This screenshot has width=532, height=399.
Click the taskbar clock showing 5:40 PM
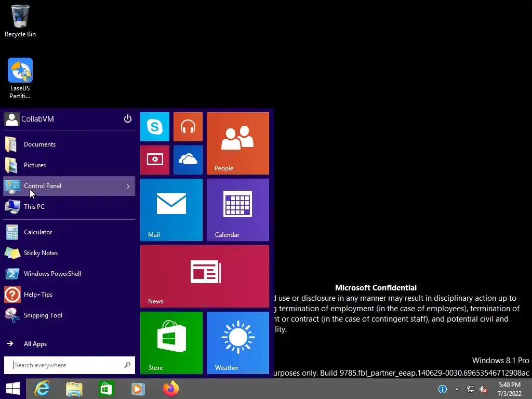[x=510, y=389]
